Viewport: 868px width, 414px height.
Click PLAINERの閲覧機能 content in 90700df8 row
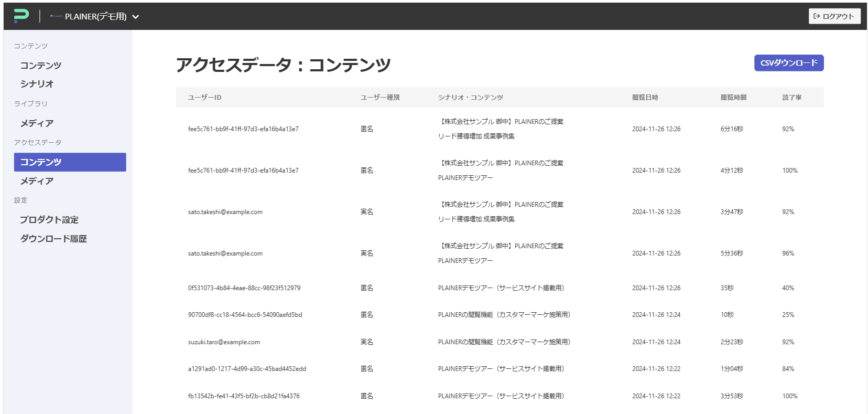504,315
